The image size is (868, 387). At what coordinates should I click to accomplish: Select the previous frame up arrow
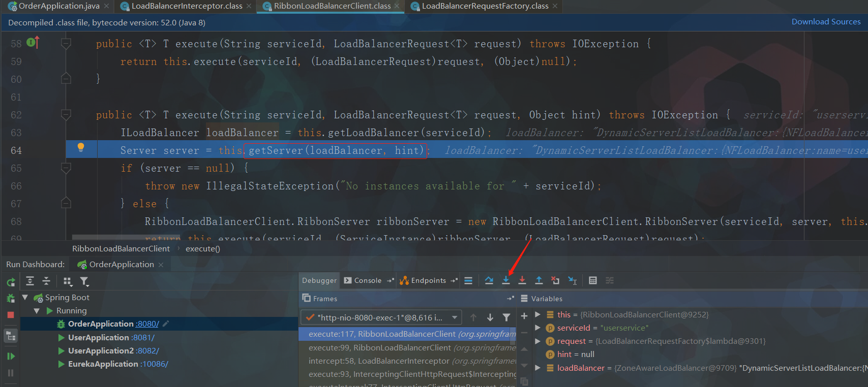pos(473,317)
